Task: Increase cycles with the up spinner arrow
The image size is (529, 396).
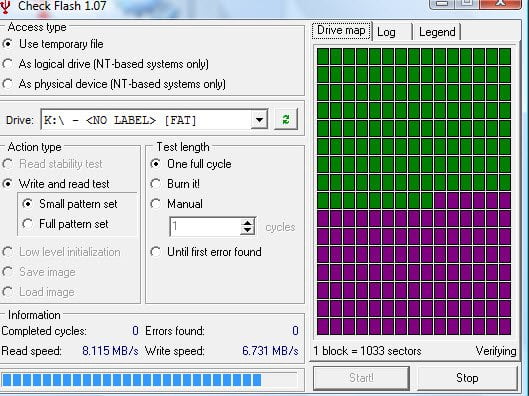Action: click(x=248, y=222)
